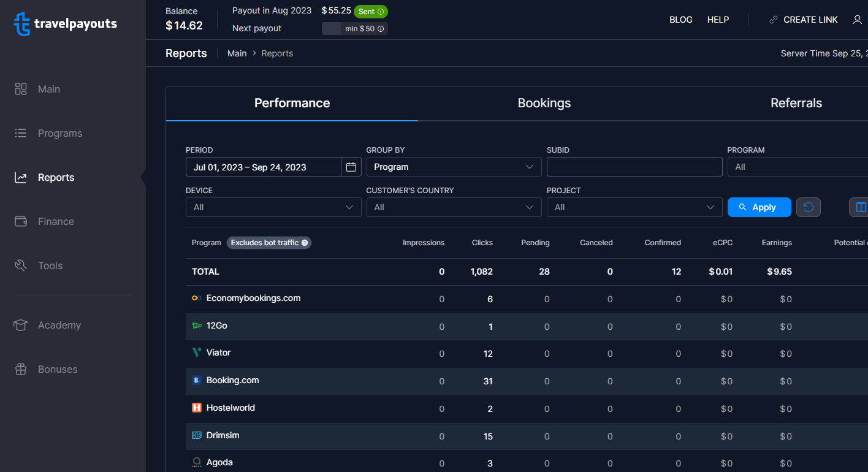The image size is (868, 472).
Task: Click the reset filters icon button
Action: (809, 207)
